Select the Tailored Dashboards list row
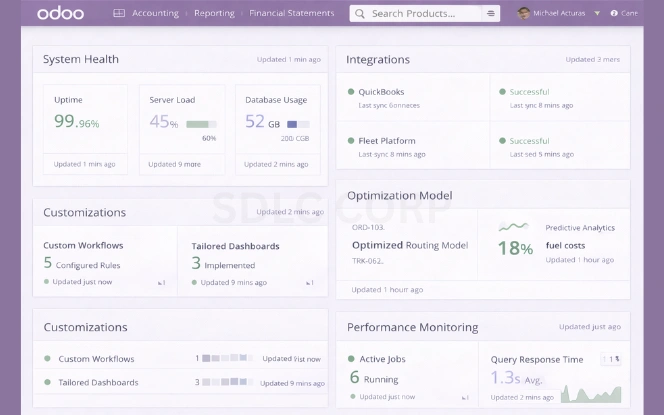 pos(180,382)
